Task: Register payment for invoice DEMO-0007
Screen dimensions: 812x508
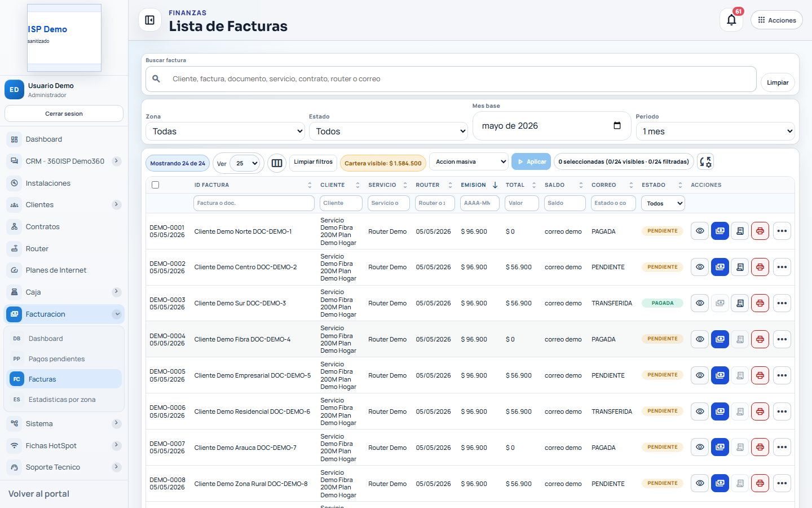Action: [720, 447]
